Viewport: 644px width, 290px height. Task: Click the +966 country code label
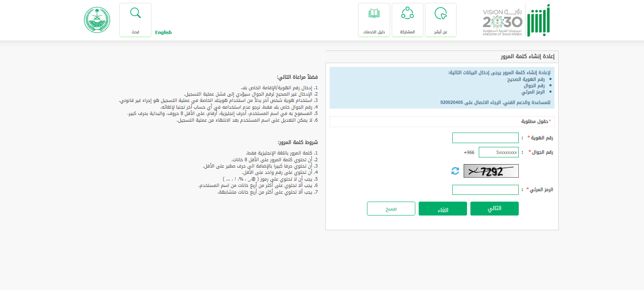click(469, 152)
